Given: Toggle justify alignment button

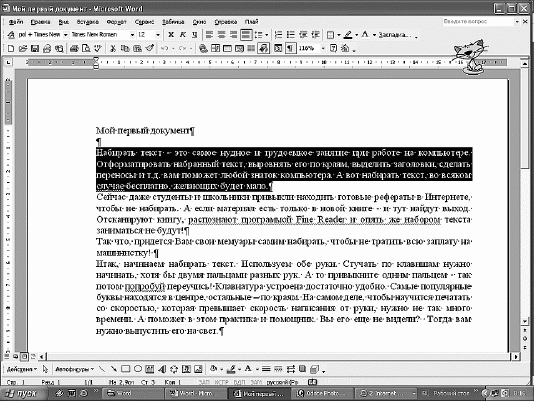Looking at the screenshot, I should 246,35.
